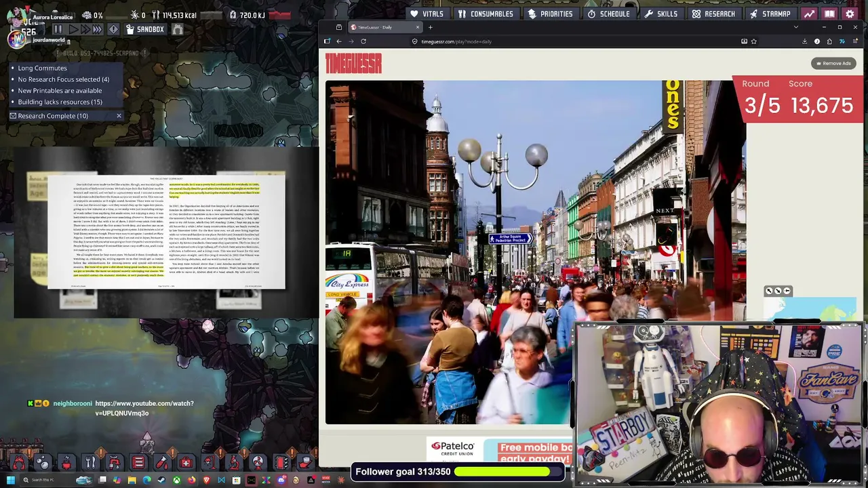Open File Explorer from the taskbar
The height and width of the screenshot is (488, 868).
pyautogui.click(x=132, y=480)
